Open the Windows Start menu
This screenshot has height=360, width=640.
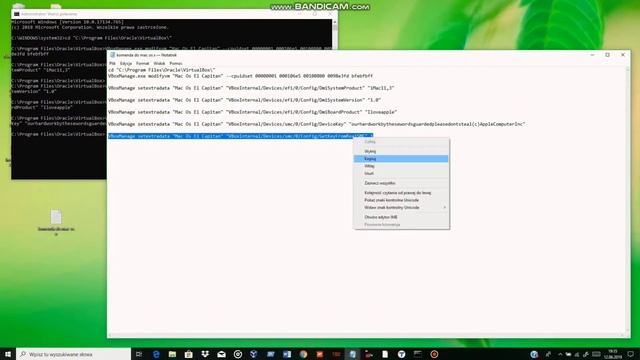coord(8,354)
